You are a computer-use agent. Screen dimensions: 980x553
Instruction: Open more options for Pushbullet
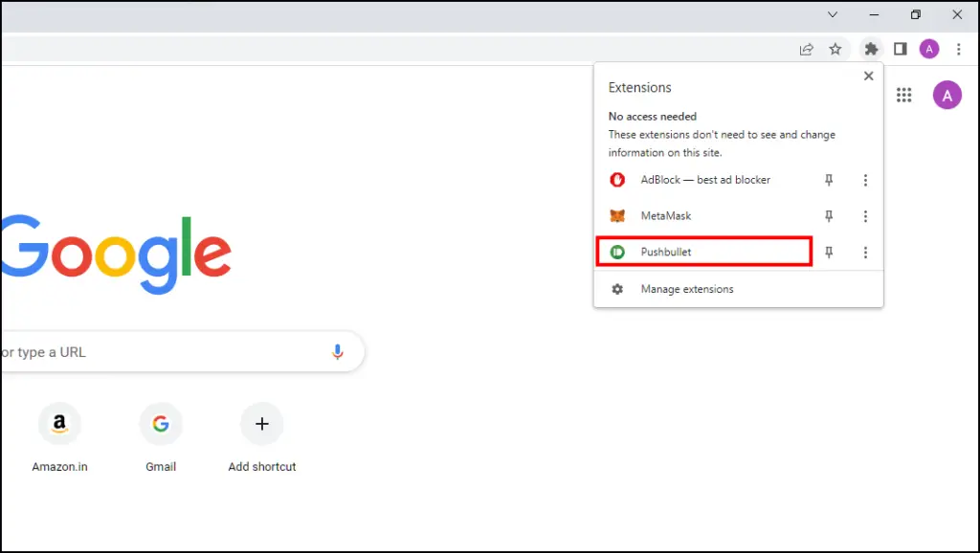(x=865, y=253)
